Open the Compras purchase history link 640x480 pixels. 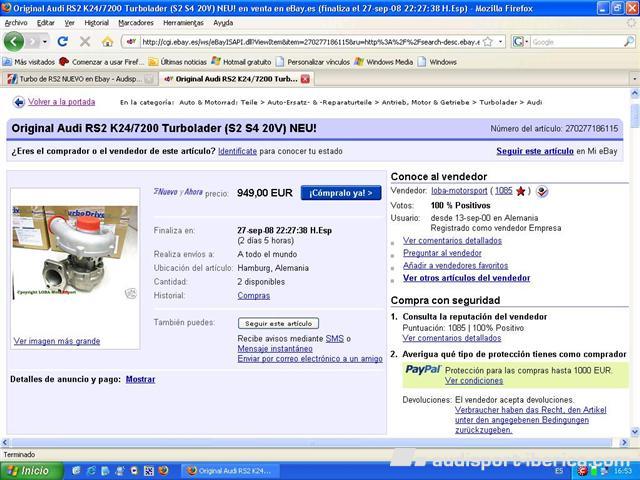253,296
